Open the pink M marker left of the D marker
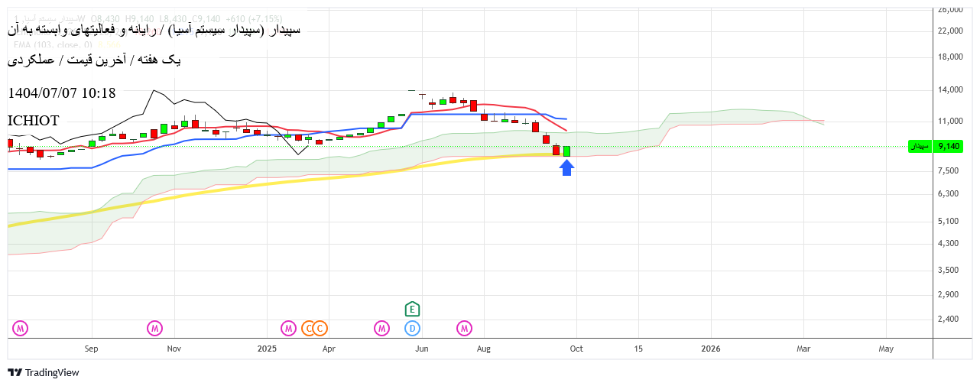The image size is (980, 386). click(381, 329)
